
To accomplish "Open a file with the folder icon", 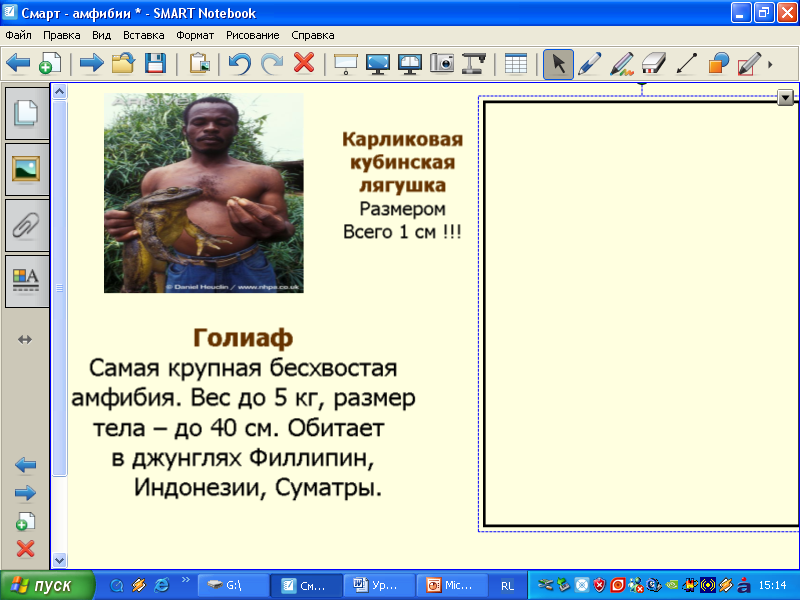I will tap(123, 64).
